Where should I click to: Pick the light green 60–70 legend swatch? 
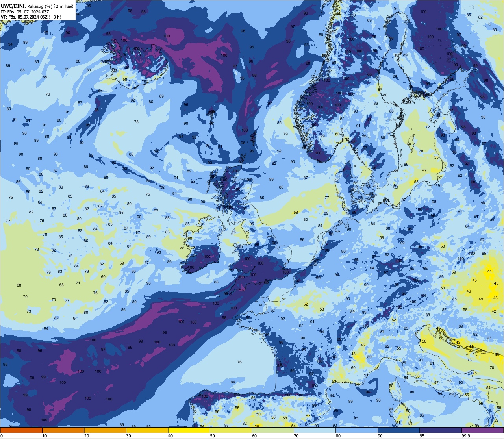pyautogui.click(x=273, y=430)
